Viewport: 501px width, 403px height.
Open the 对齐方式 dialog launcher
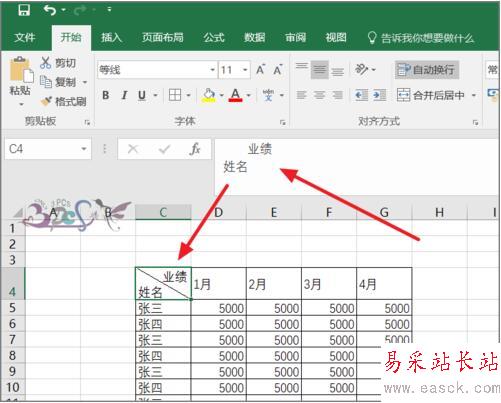476,122
